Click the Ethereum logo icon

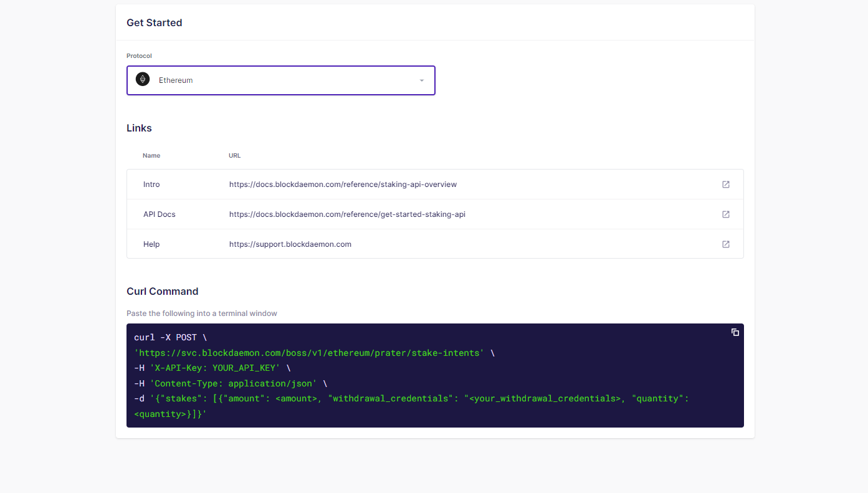(x=143, y=80)
